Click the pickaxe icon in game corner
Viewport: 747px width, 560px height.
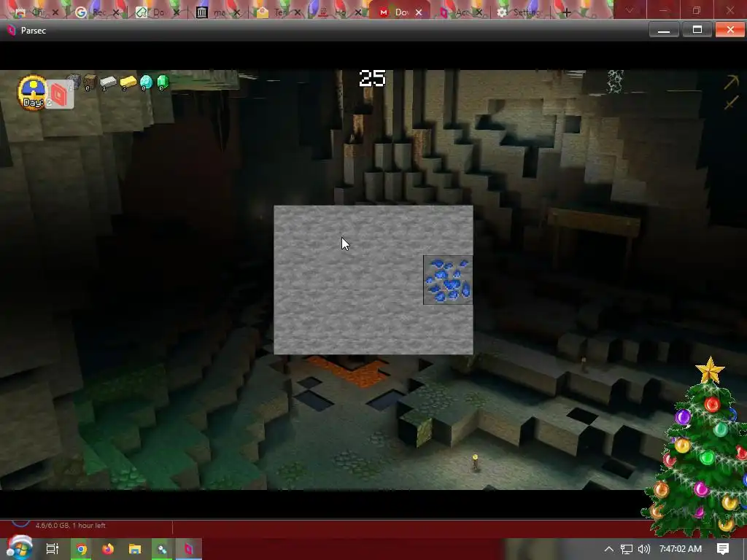click(731, 82)
